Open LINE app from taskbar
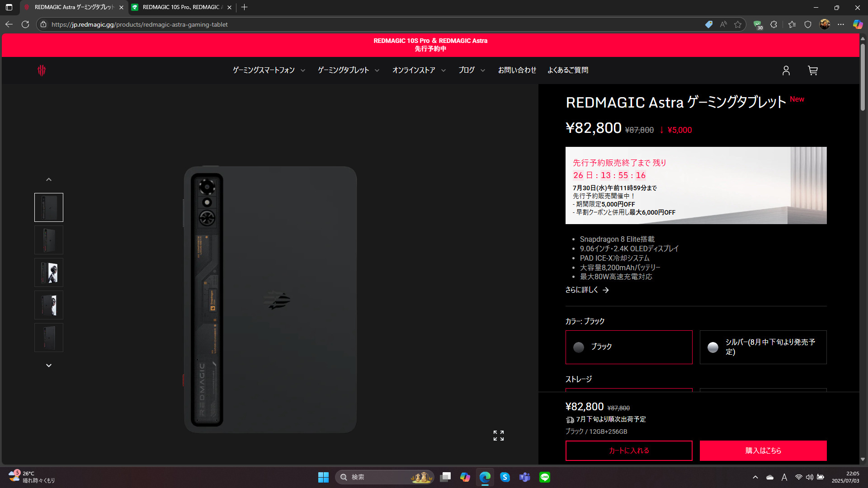The image size is (868, 488). click(544, 477)
